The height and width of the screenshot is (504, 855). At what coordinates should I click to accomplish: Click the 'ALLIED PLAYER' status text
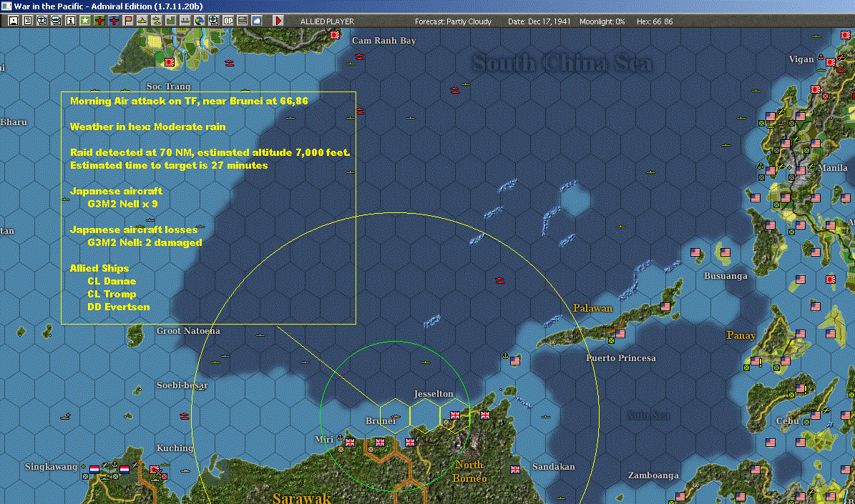[327, 21]
